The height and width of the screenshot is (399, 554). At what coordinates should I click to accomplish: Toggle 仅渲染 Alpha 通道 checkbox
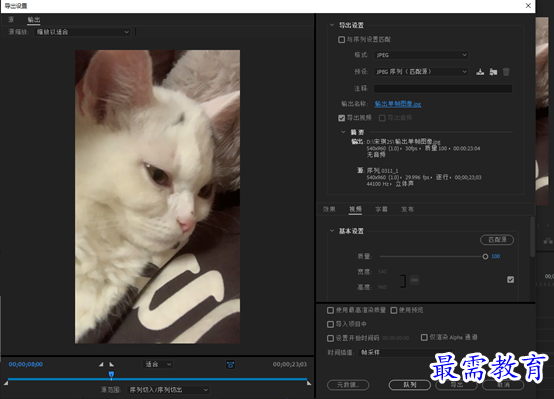(424, 338)
